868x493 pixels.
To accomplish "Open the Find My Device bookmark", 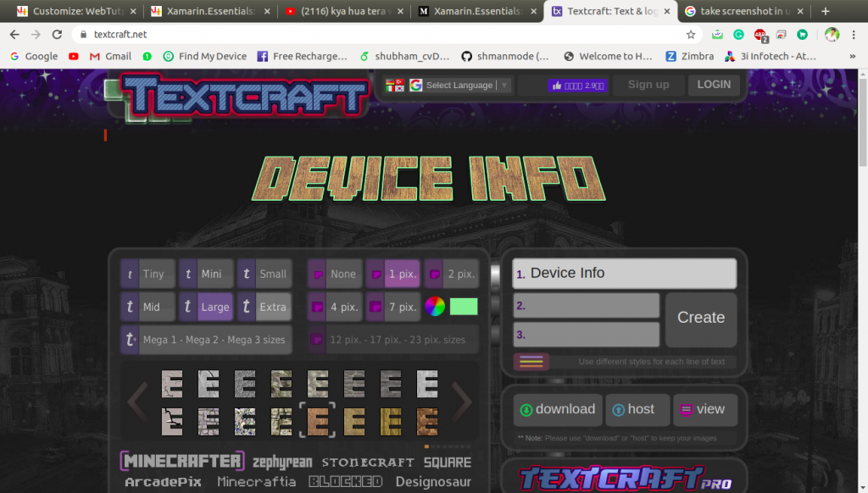I will (x=205, y=57).
